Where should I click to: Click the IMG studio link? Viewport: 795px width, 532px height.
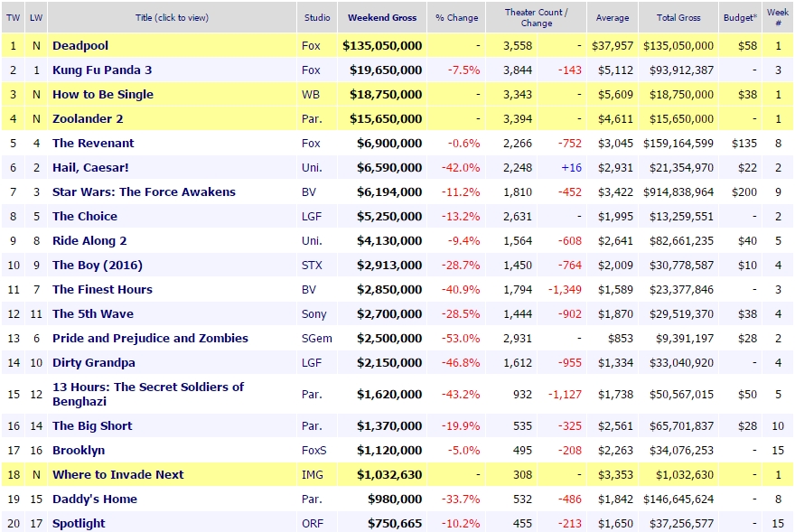pos(313,474)
